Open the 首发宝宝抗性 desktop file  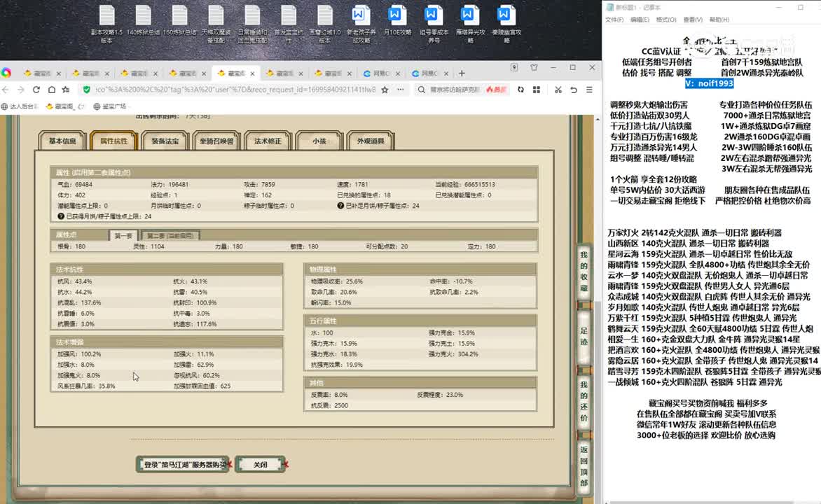point(289,24)
